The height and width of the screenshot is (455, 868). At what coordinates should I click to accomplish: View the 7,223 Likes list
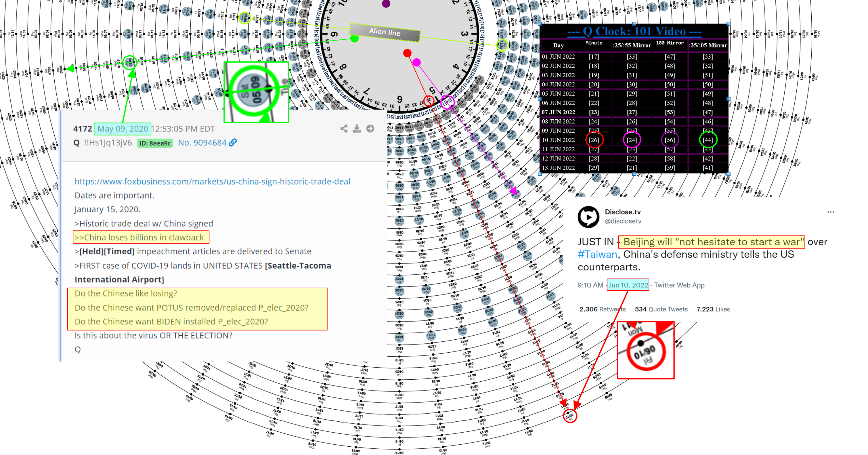pos(713,309)
